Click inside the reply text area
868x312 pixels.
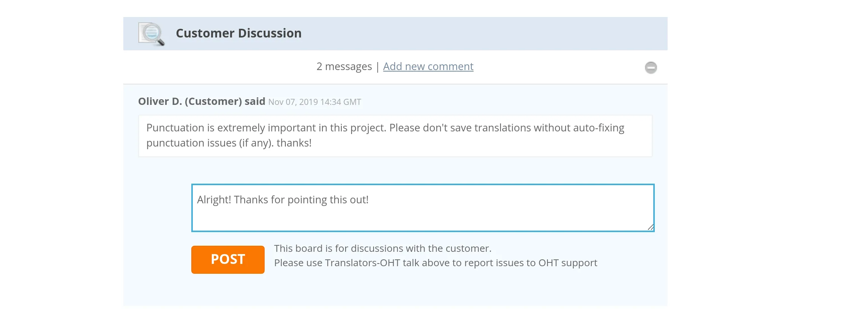(x=422, y=207)
